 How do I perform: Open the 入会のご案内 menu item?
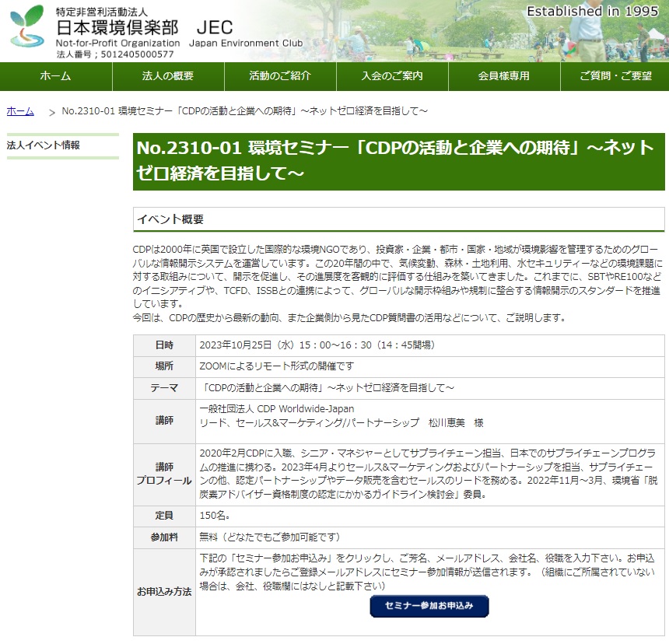point(392,76)
